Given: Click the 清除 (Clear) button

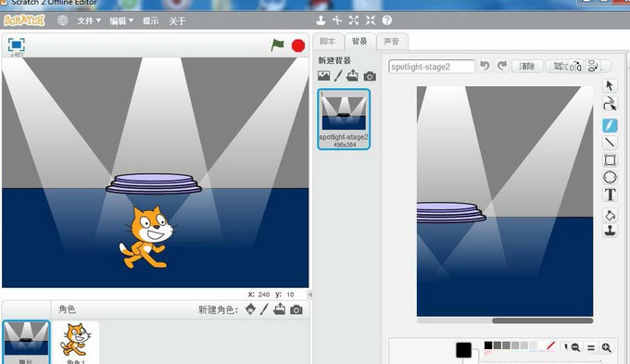Looking at the screenshot, I should tap(527, 66).
